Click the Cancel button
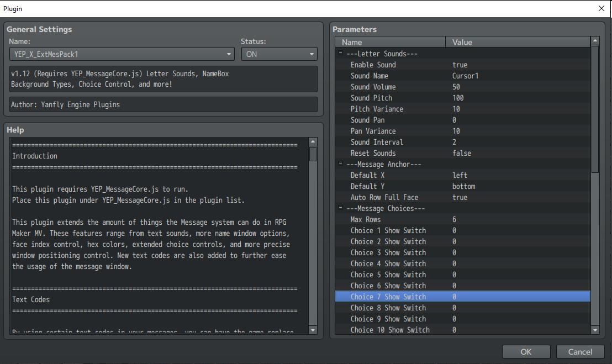 [x=580, y=351]
